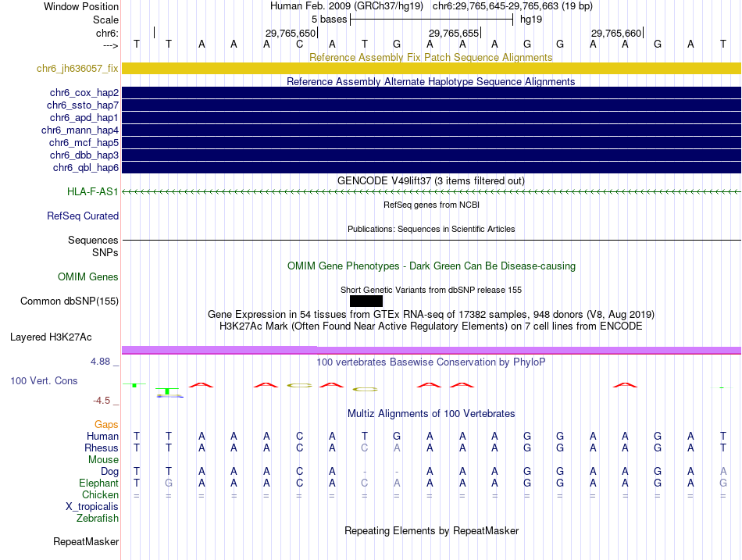This screenshot has width=742, height=560.
Task: Click the green PhyloP bar under second T
Action: (167, 391)
